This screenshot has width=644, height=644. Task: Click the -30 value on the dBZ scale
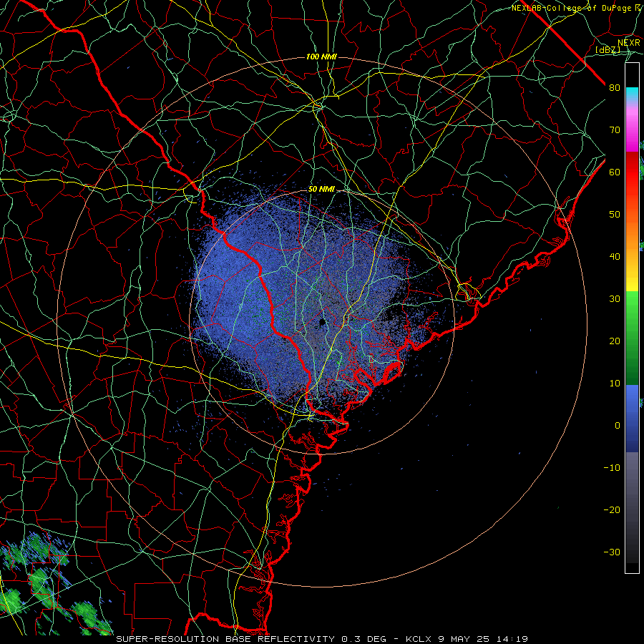click(x=612, y=552)
